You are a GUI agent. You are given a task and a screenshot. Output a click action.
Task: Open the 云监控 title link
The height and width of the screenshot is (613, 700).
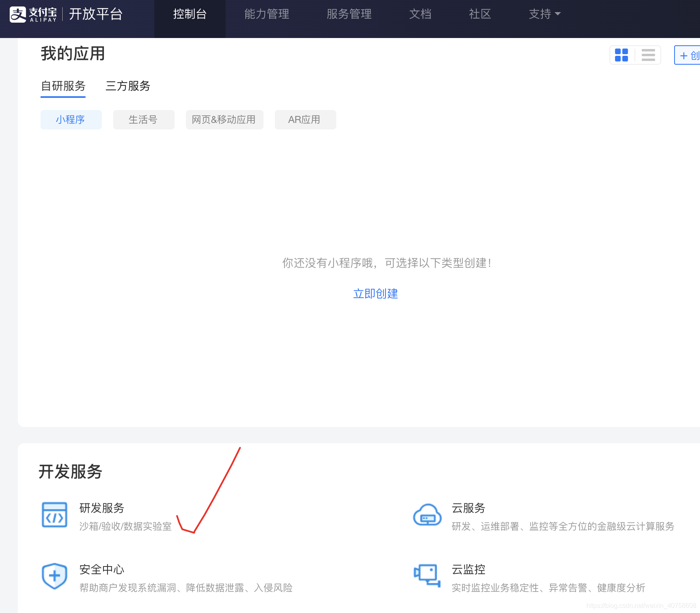point(468,569)
